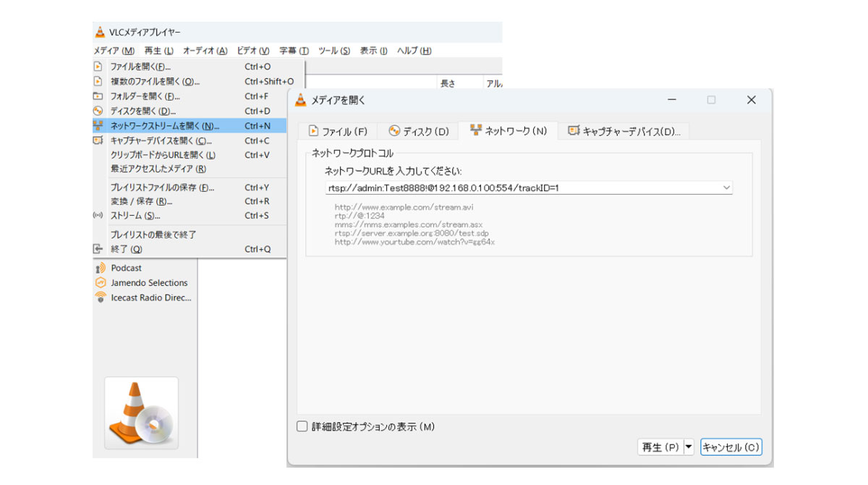Click the network icon beside ネットワークストリームを開く
Viewport: 868px width, 485px height.
[x=98, y=126]
